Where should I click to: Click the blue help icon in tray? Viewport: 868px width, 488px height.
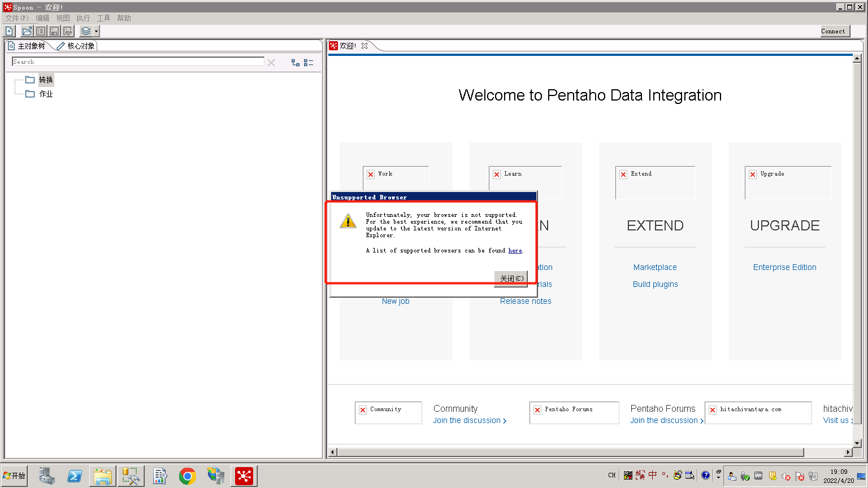pyautogui.click(x=705, y=476)
